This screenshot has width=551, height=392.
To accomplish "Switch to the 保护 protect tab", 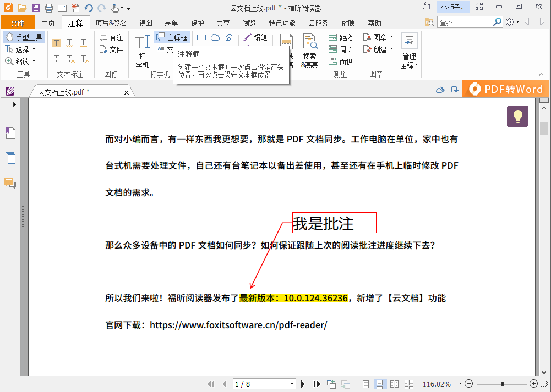I will pyautogui.click(x=197, y=23).
